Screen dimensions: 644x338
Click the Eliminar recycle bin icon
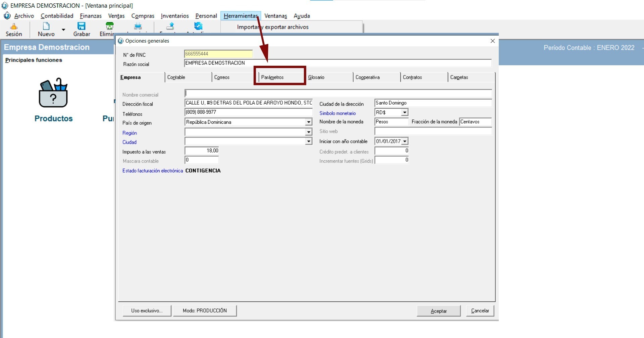109,26
